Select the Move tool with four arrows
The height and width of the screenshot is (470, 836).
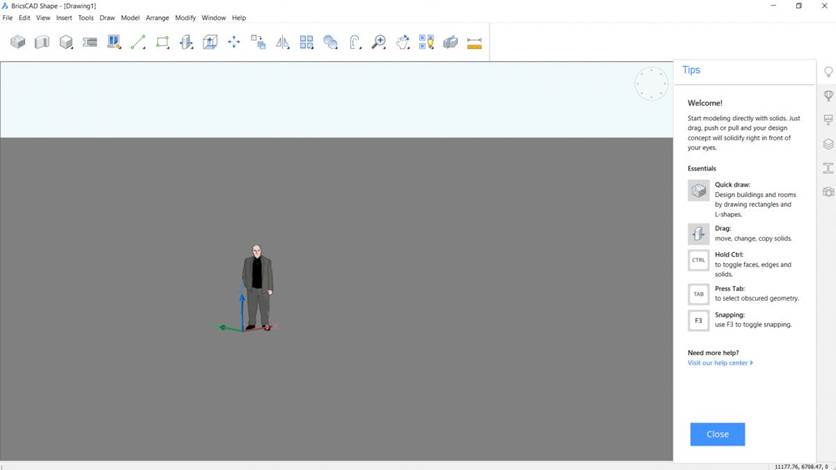point(234,42)
